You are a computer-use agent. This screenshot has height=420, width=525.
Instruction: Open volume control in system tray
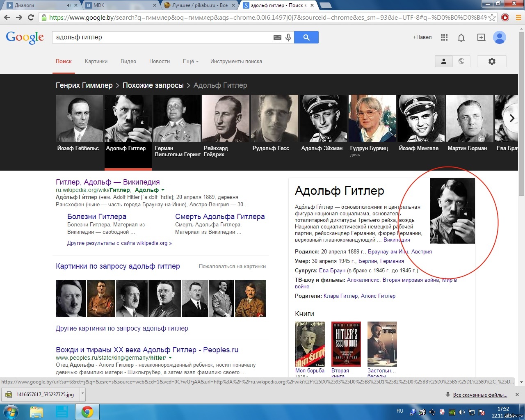tap(462, 412)
